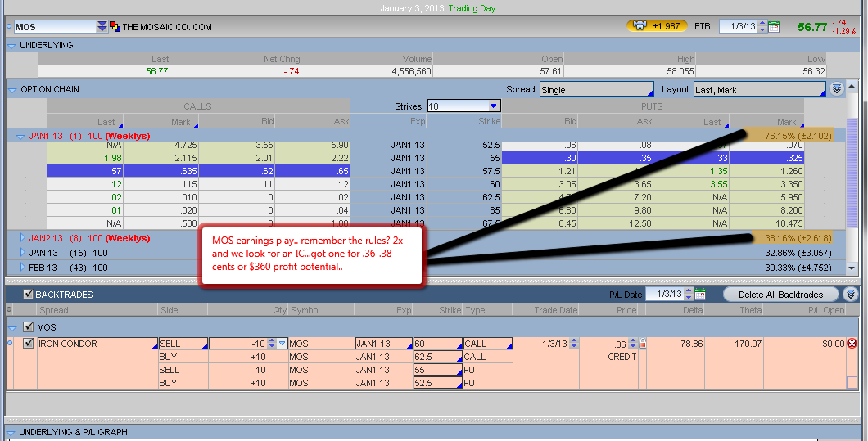Uncheck the MOS group checkbox

(29, 327)
